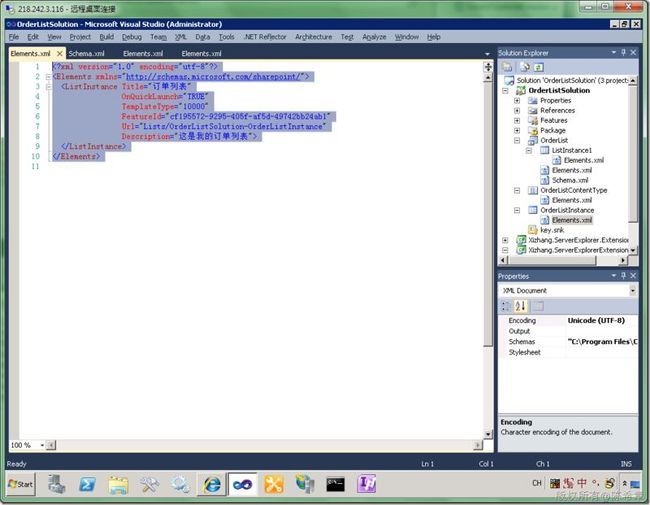
Task: Open Solution Explorer window position dropdown
Action: tap(614, 53)
